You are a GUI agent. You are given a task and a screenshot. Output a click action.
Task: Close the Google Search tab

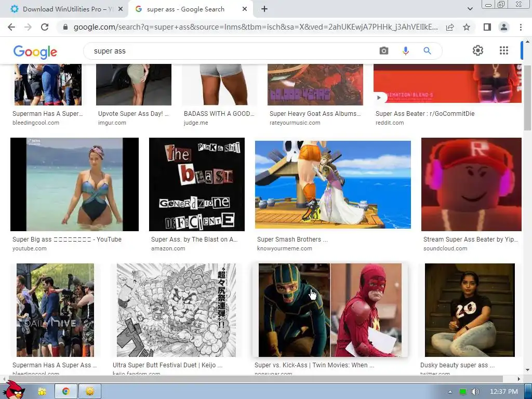click(x=245, y=9)
